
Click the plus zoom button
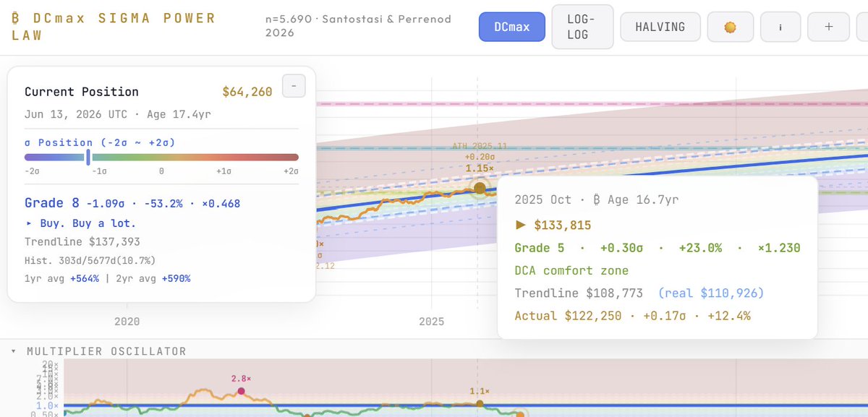[x=829, y=27]
